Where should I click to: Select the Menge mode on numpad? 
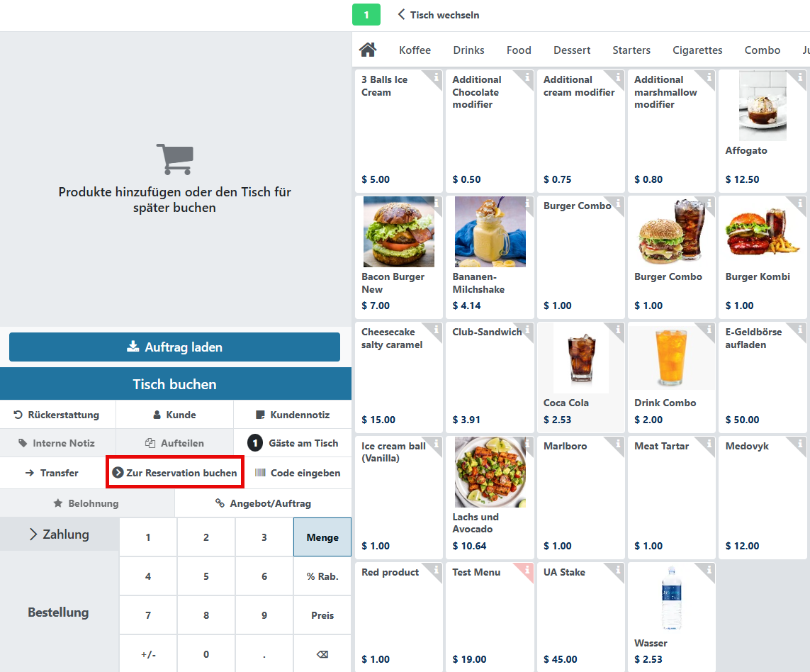[x=322, y=537]
